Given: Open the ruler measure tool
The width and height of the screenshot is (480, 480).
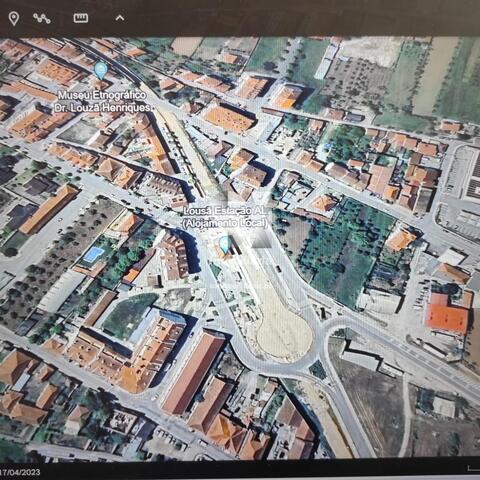Looking at the screenshot, I should click(81, 18).
